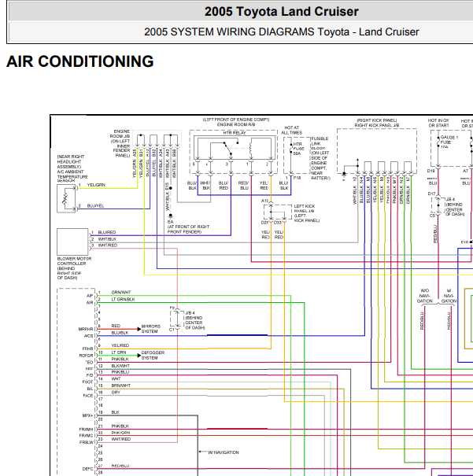
Task: Select the "PNK/GRN" wire label at pin 22
Action: tap(120, 433)
